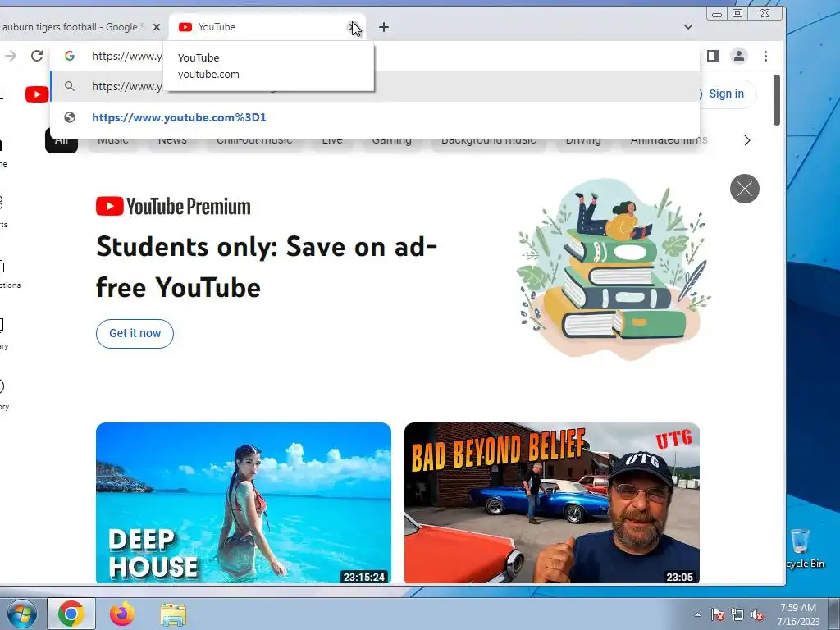Select the search suggestion with magnifier icon
The image size is (840, 630).
(x=374, y=86)
